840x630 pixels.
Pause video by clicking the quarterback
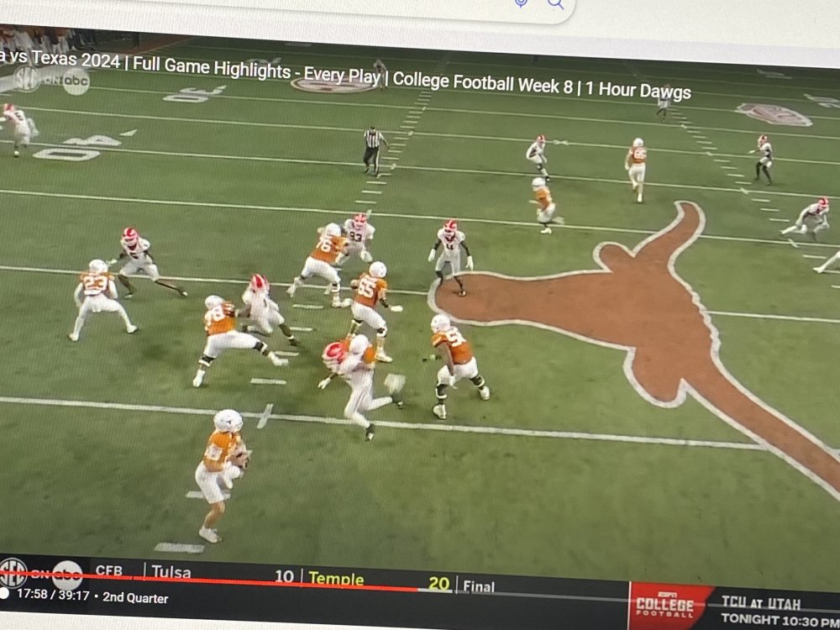coord(220,470)
